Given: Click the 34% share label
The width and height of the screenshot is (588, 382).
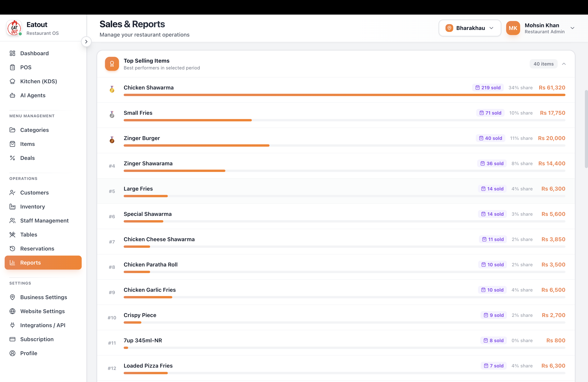Looking at the screenshot, I should [x=520, y=88].
